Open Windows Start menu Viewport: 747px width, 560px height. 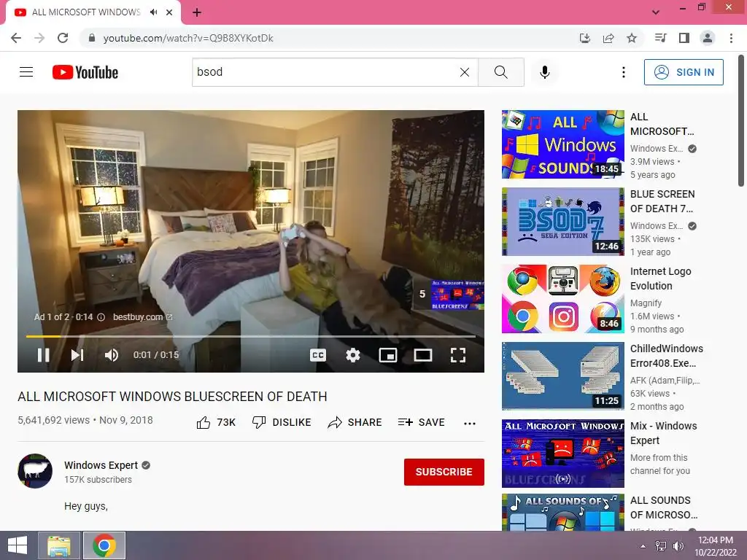click(18, 545)
